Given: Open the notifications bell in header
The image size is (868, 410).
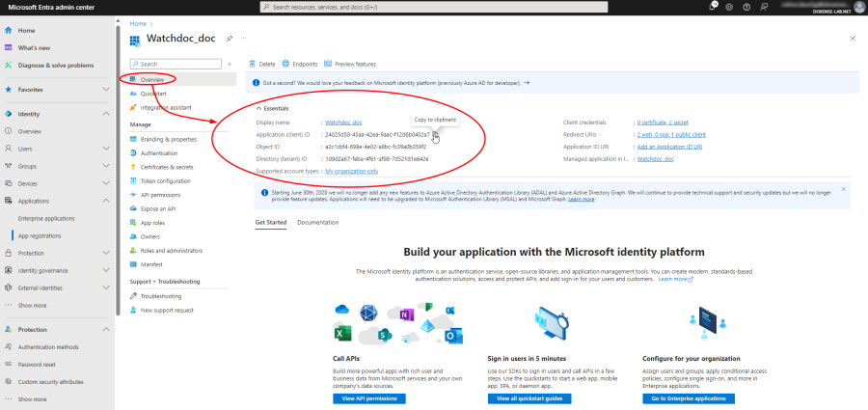Looking at the screenshot, I should [715, 7].
